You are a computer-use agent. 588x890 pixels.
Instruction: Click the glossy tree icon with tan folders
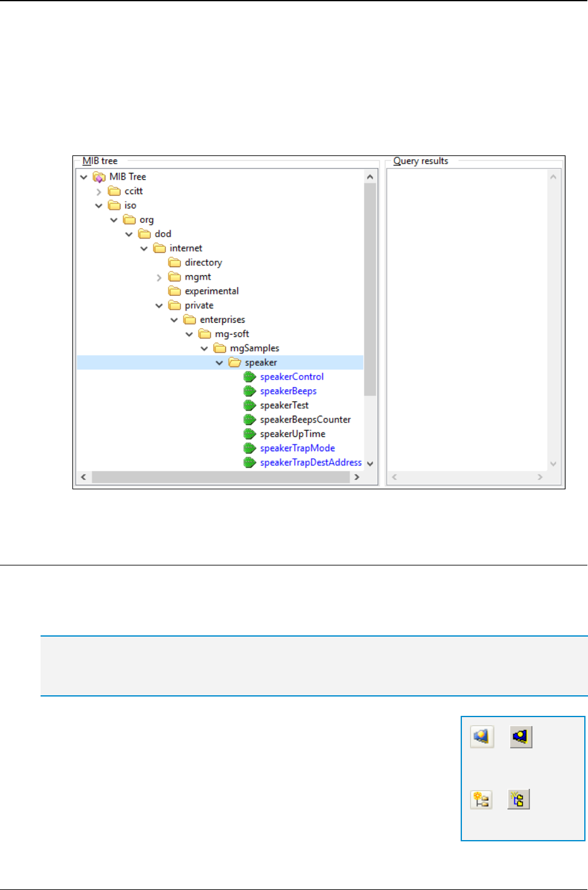click(x=481, y=800)
